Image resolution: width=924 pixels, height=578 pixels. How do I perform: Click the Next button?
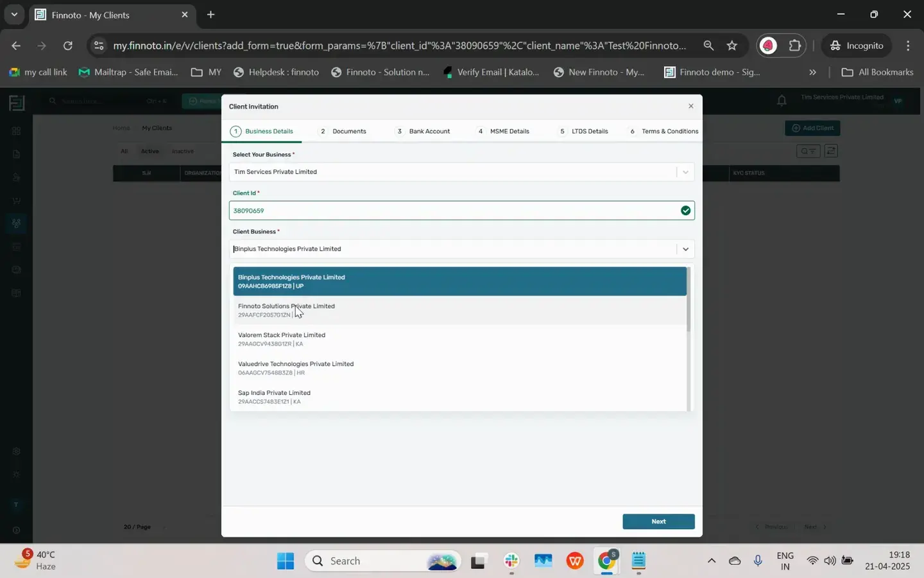point(658,521)
